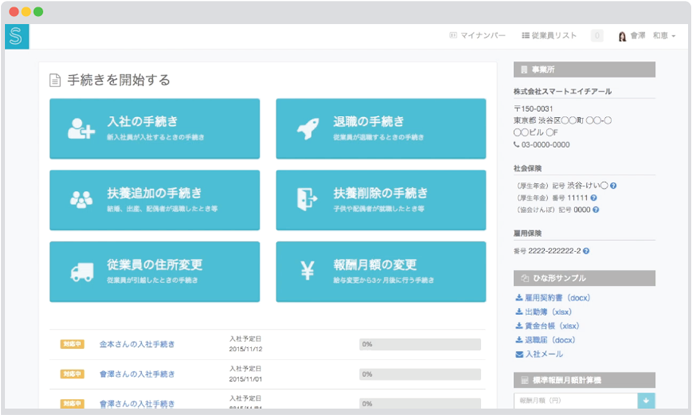This screenshot has height=416, width=692.
Task: Click the 0% progress bar for 金本さん
Action: click(x=420, y=344)
